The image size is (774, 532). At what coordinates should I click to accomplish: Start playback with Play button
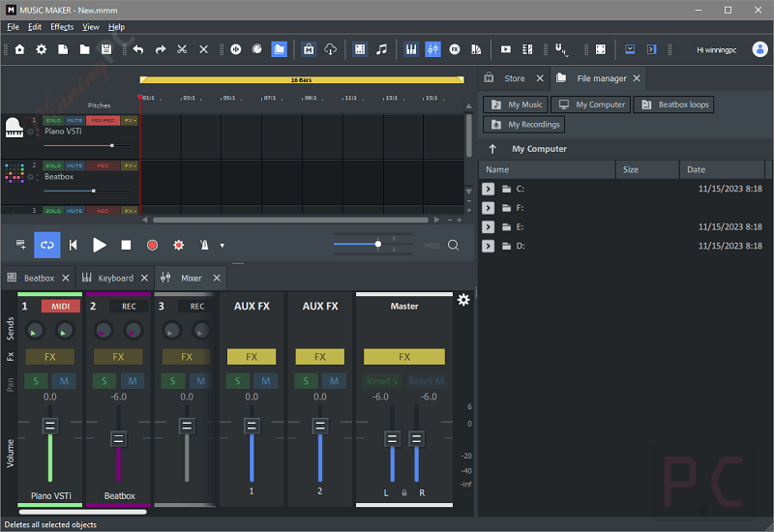[100, 245]
